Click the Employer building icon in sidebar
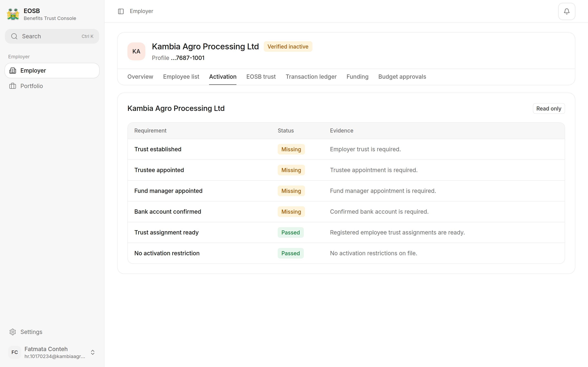The width and height of the screenshot is (588, 367). (x=13, y=71)
